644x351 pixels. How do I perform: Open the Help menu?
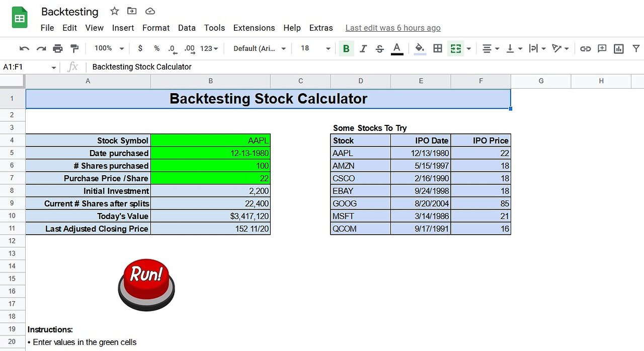tap(292, 28)
